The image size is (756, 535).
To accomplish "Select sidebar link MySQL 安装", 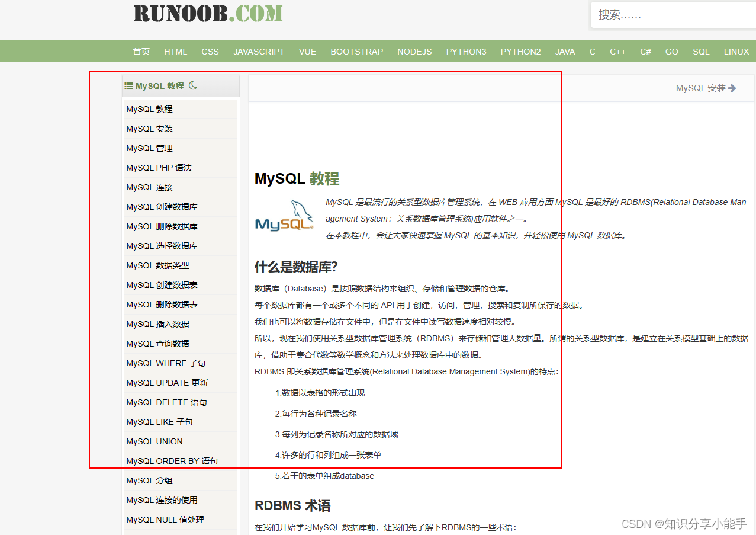I will point(149,129).
